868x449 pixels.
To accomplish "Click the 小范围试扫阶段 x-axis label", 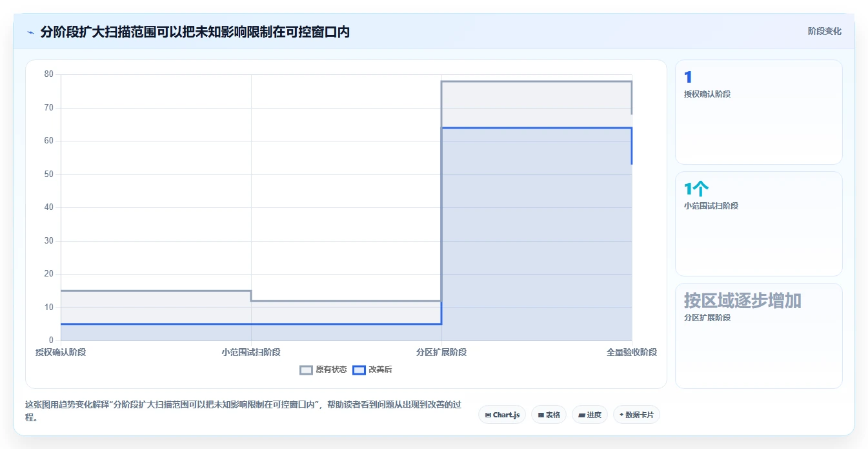I will pos(251,352).
